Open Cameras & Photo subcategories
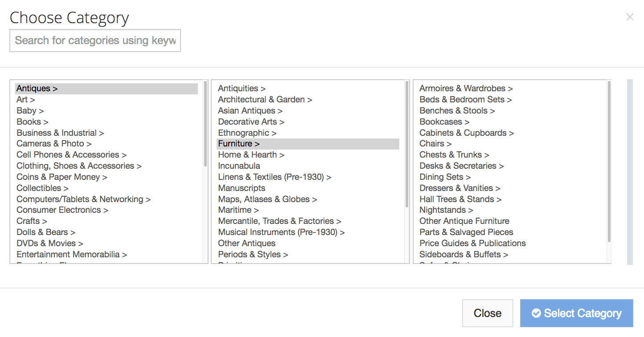 click(54, 144)
